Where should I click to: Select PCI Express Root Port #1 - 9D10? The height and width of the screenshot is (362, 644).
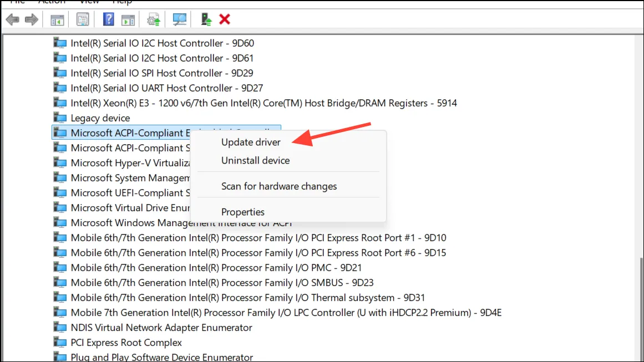pos(258,238)
